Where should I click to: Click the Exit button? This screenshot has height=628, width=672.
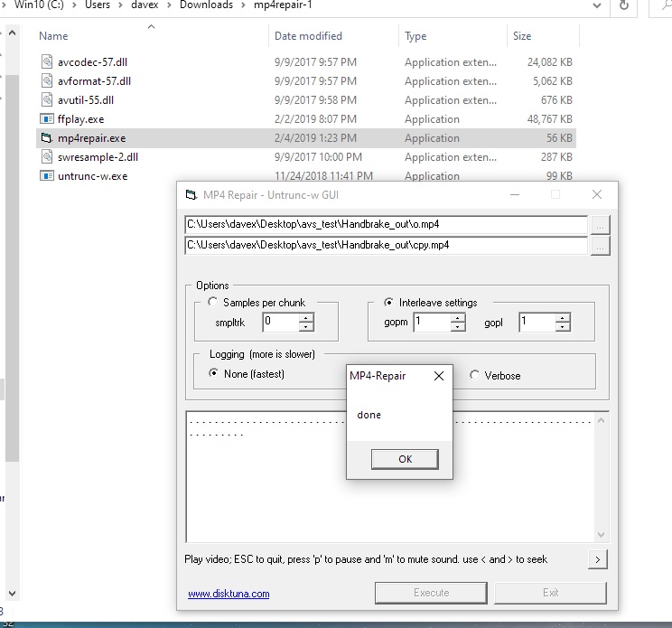[550, 593]
